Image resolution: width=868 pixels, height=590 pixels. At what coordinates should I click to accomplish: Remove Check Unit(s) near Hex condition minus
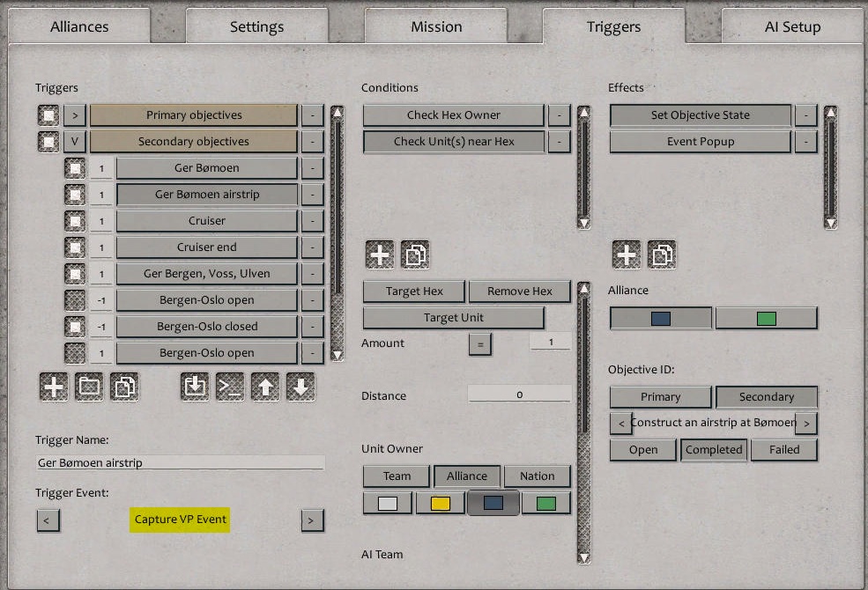pos(560,142)
